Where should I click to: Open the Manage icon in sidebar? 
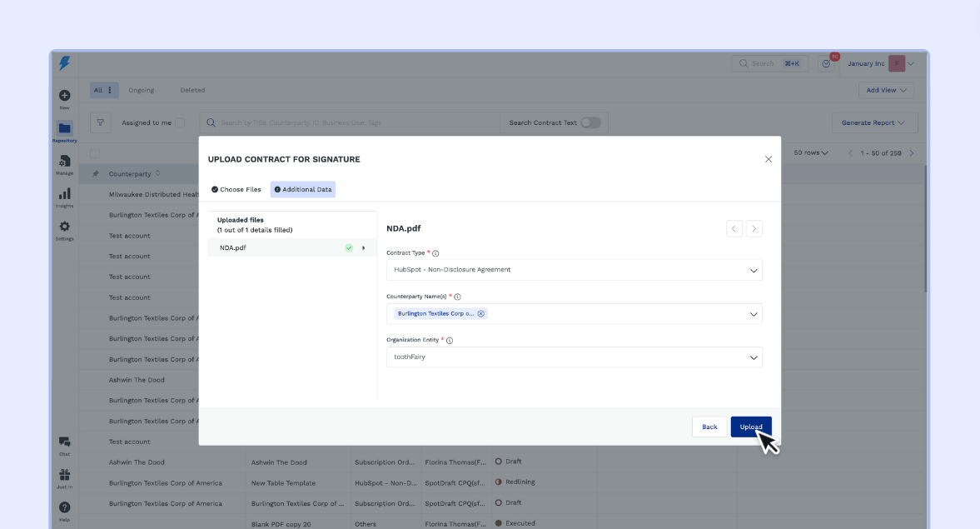(64, 161)
